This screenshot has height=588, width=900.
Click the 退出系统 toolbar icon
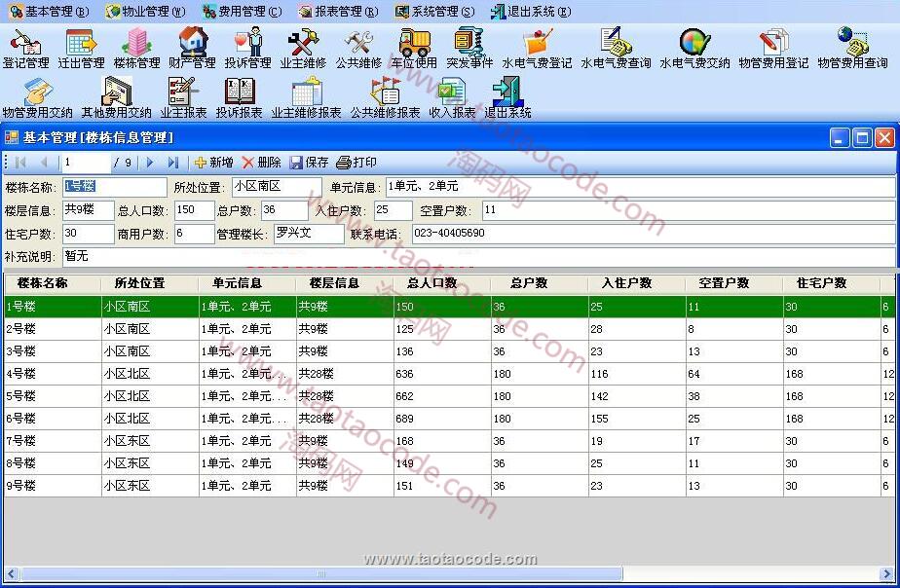point(507,97)
